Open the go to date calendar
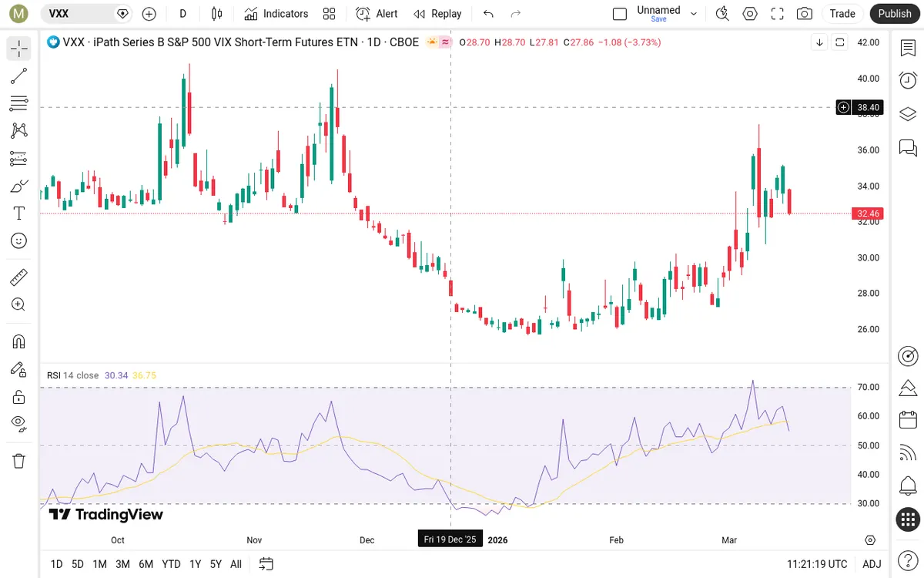 (x=266, y=564)
